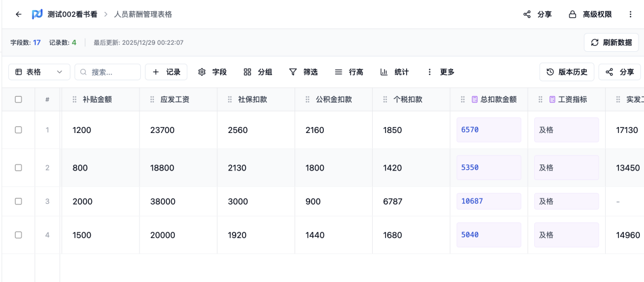The image size is (644, 282).
Task: Click the 字段数 17 indicator
Action: (x=26, y=42)
